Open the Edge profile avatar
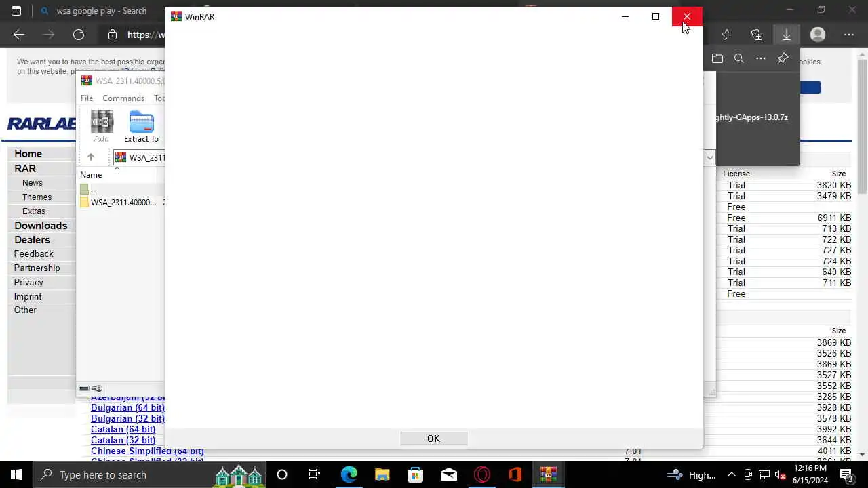The width and height of the screenshot is (868, 488). tap(818, 35)
